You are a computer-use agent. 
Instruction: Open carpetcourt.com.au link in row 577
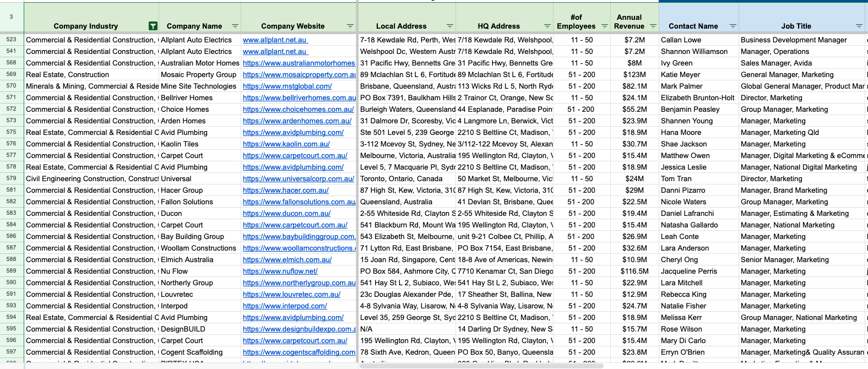(x=295, y=155)
